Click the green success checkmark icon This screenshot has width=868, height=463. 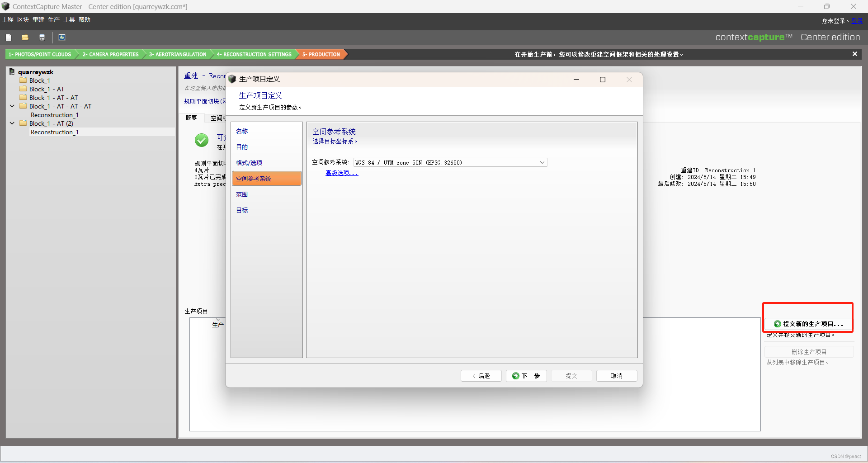tap(201, 141)
